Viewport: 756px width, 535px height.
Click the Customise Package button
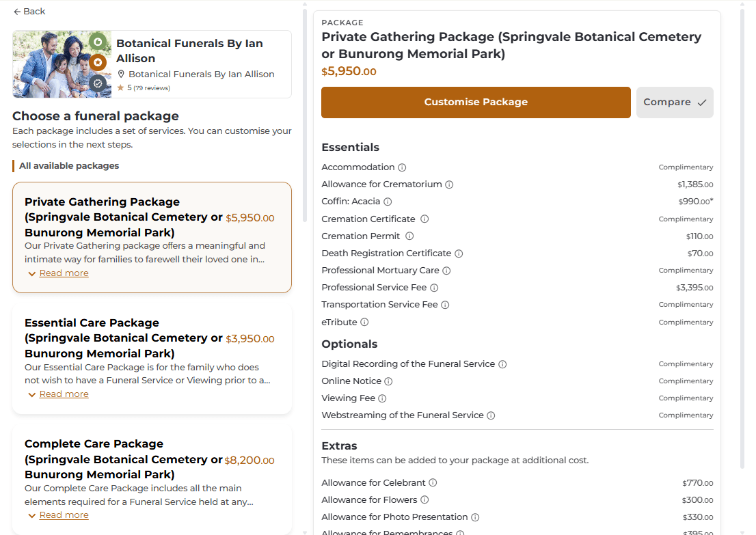tap(476, 102)
